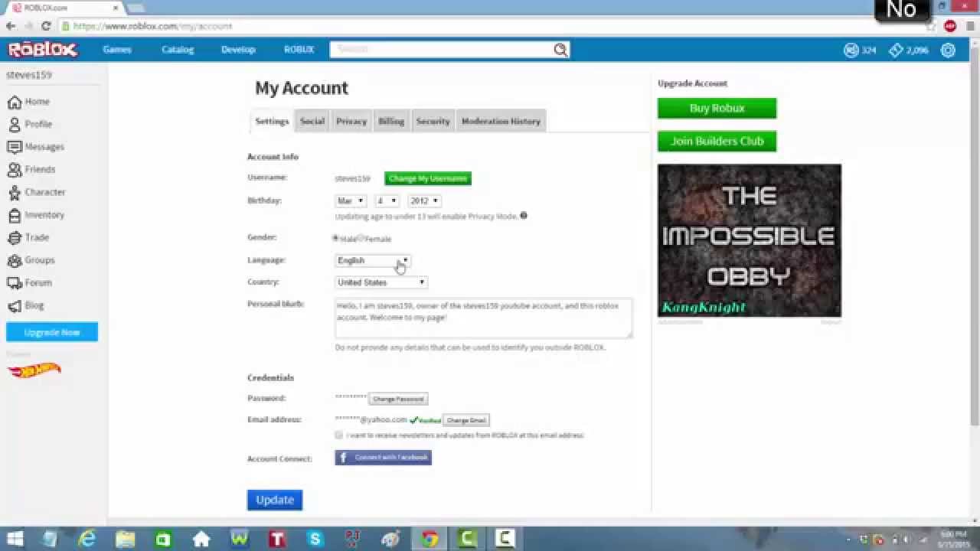The image size is (980, 551).
Task: Click the Join Builders Club button
Action: tap(717, 141)
